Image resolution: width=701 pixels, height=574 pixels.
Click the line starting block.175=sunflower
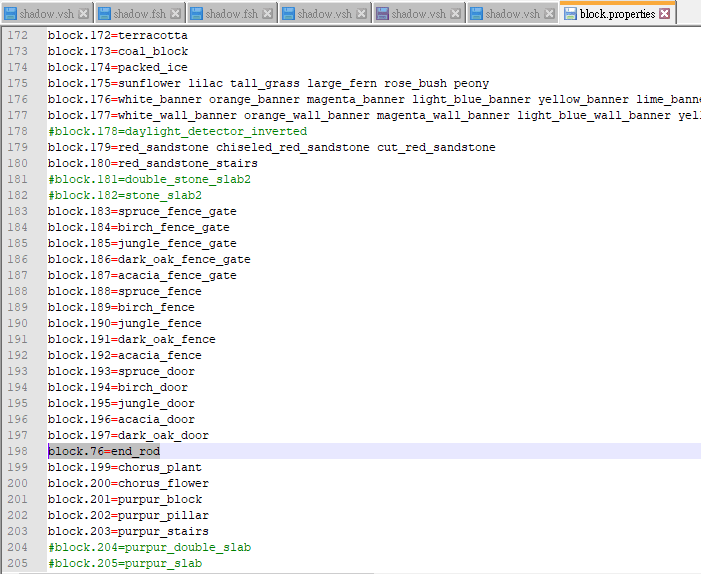(268, 84)
